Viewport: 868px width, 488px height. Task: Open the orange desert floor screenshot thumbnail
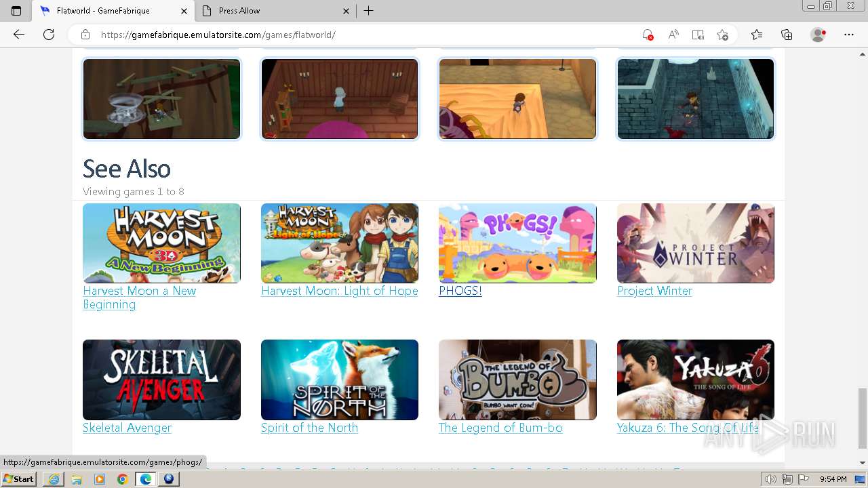(517, 99)
